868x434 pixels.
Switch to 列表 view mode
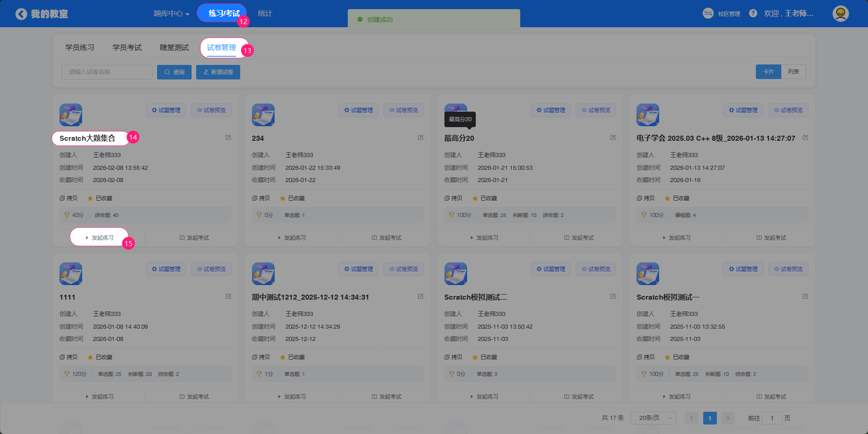[x=793, y=72]
